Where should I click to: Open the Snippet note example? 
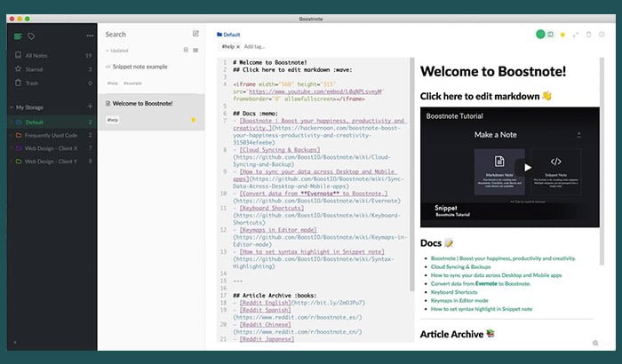(x=151, y=75)
